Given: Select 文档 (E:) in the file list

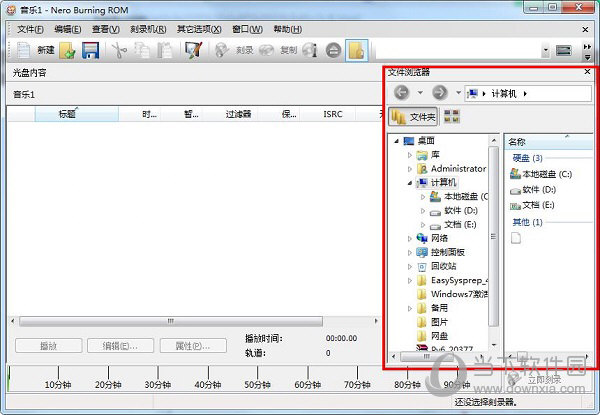Looking at the screenshot, I should (x=532, y=205).
